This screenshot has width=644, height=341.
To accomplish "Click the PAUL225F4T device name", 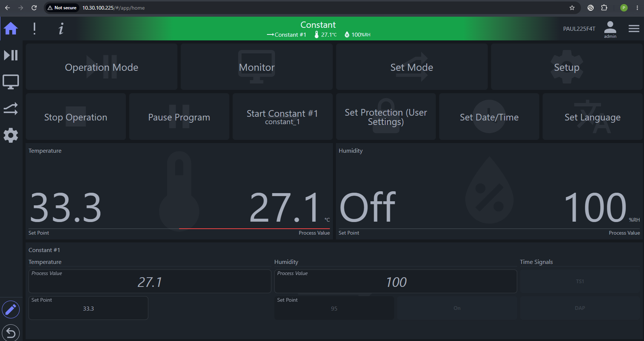I will click(x=579, y=29).
